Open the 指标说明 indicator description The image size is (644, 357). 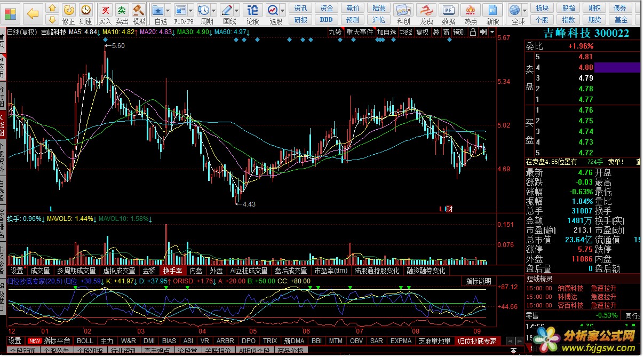click(x=478, y=281)
